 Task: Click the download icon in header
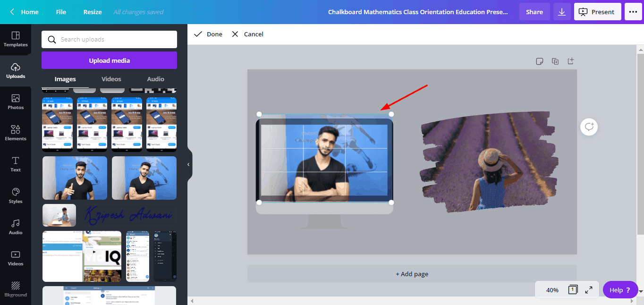[562, 12]
